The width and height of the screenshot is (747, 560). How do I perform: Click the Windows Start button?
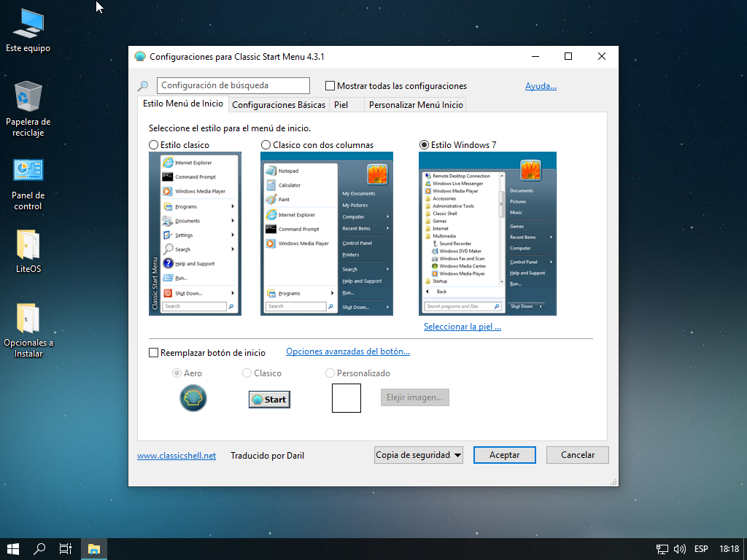pos(13,549)
